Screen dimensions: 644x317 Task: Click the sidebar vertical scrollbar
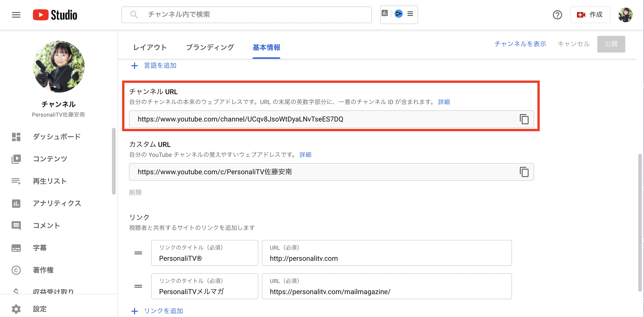[114, 161]
